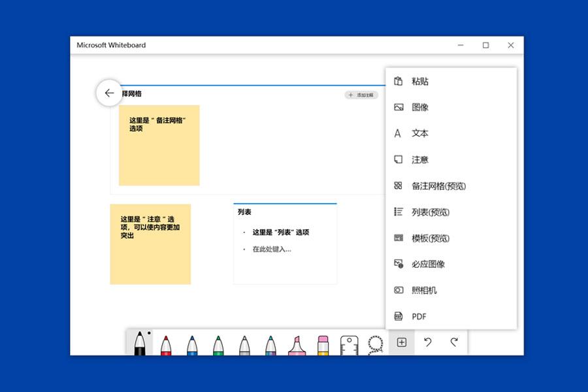Click the 在此处键入... list placeholder
The image size is (588, 392).
[x=272, y=250]
